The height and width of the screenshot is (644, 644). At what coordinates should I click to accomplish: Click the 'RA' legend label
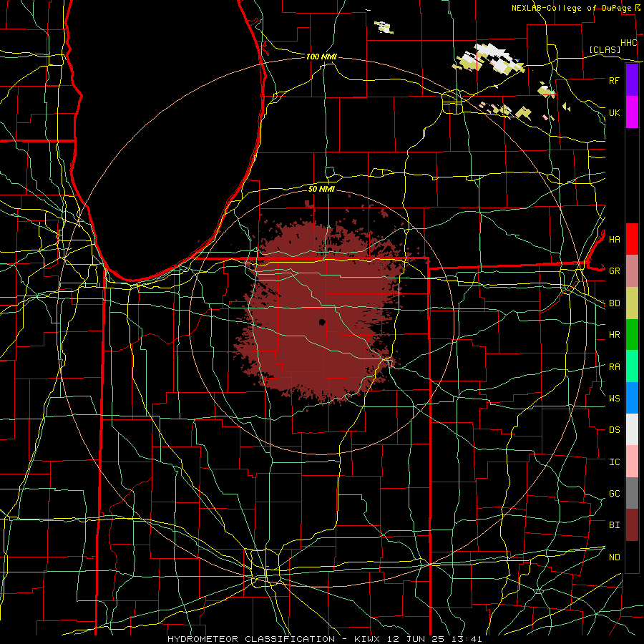(x=614, y=366)
